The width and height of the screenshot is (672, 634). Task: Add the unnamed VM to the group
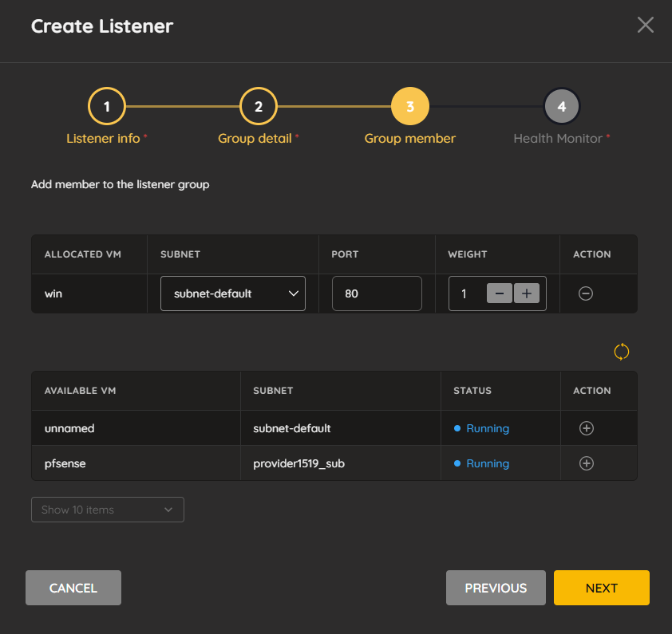point(587,428)
